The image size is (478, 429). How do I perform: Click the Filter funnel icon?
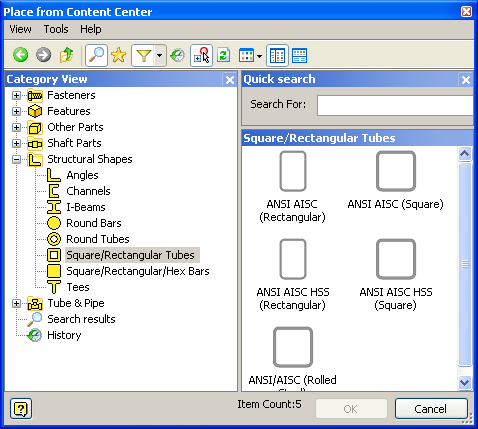coord(143,55)
